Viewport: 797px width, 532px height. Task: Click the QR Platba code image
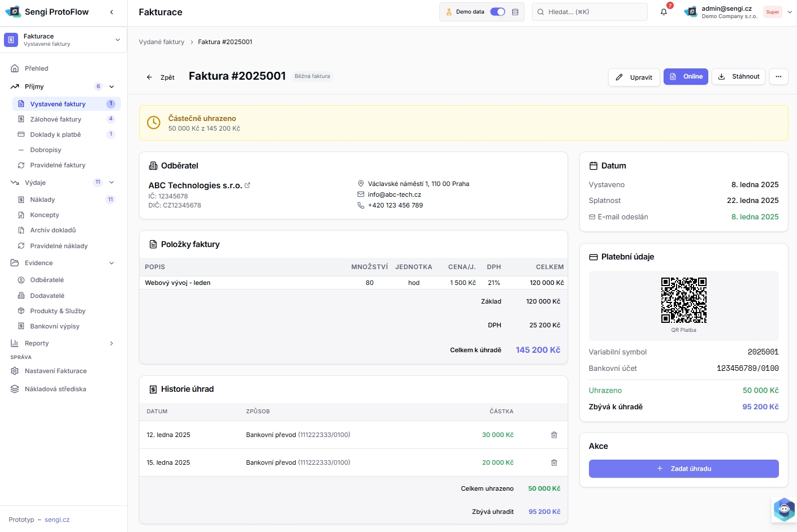tap(683, 300)
